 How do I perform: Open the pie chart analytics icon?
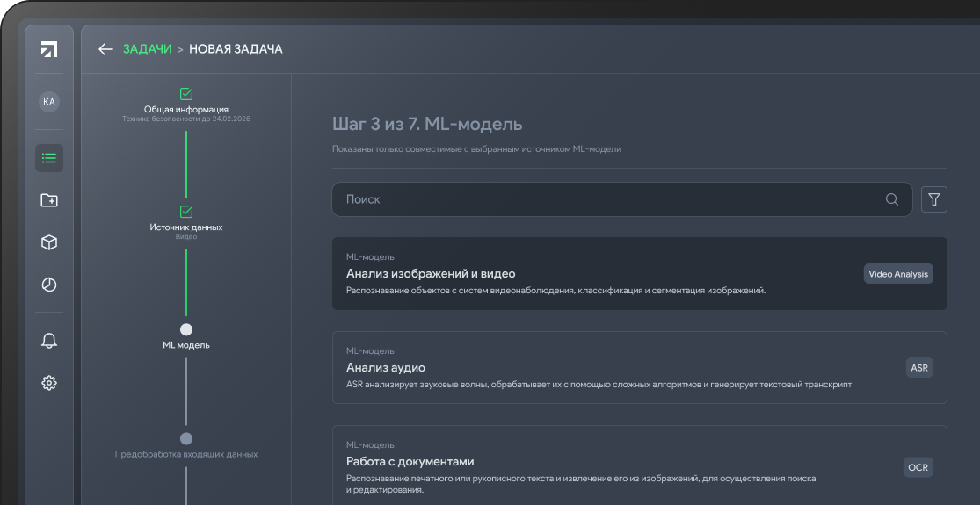pos(49,285)
